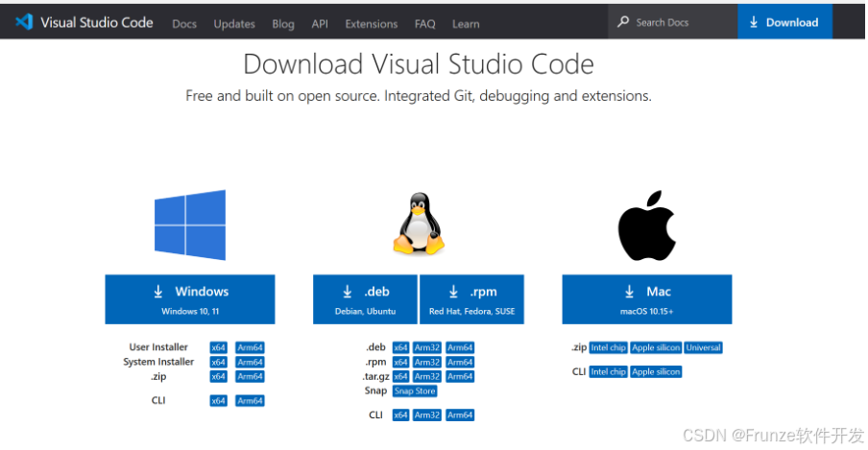Open the Blog menu item
This screenshot has height=450, width=868.
tap(283, 24)
